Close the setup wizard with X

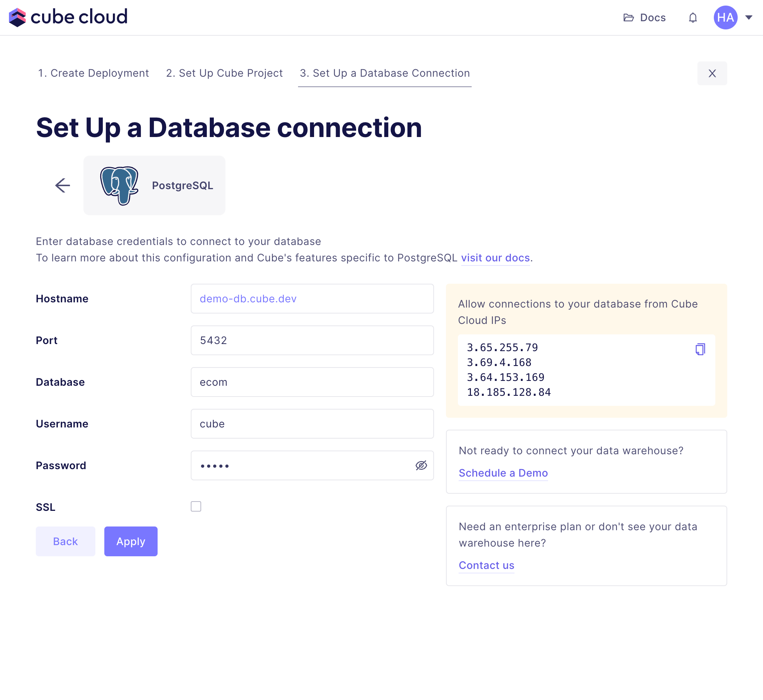pos(712,73)
